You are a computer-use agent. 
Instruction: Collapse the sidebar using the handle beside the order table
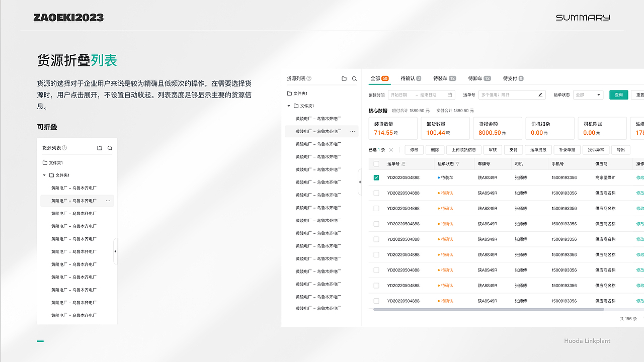[360, 182]
